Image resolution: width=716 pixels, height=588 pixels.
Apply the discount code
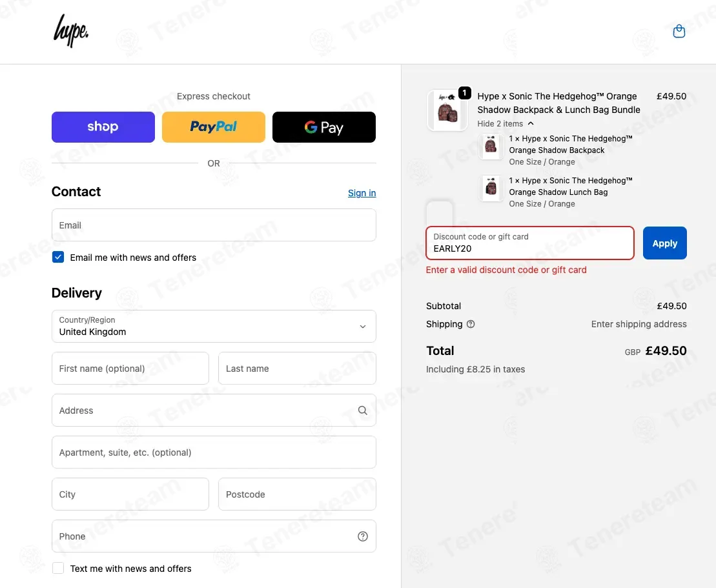coord(665,243)
